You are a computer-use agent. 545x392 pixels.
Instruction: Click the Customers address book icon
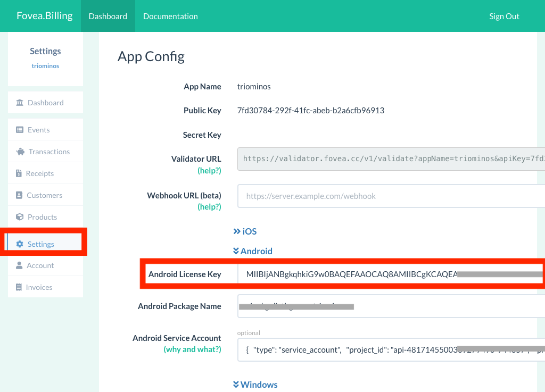pos(20,195)
